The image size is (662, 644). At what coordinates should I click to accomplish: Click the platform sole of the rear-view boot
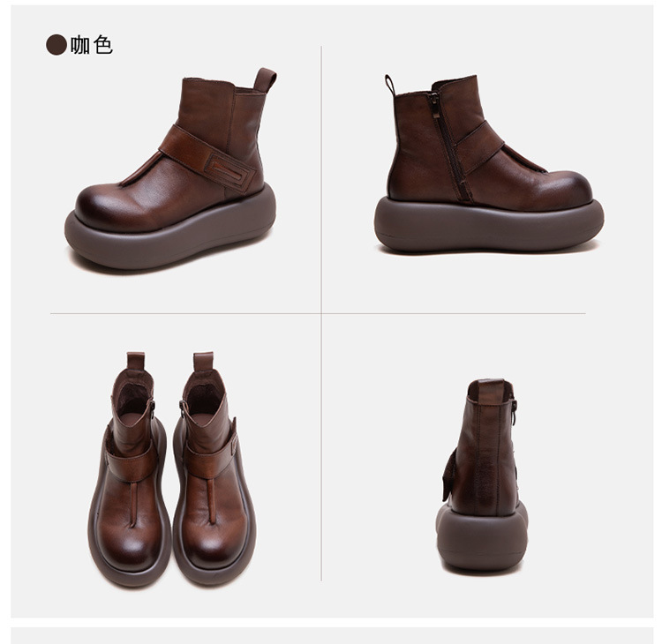pos(482,538)
